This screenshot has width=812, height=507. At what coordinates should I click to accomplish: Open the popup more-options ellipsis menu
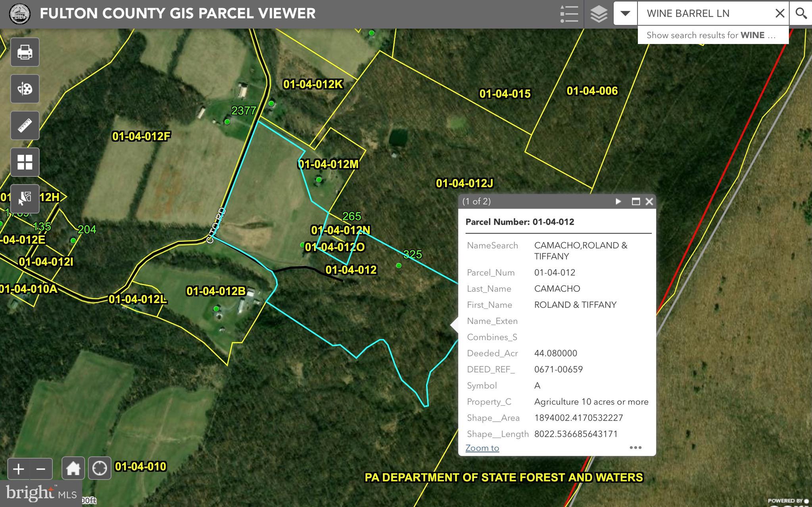coord(635,447)
